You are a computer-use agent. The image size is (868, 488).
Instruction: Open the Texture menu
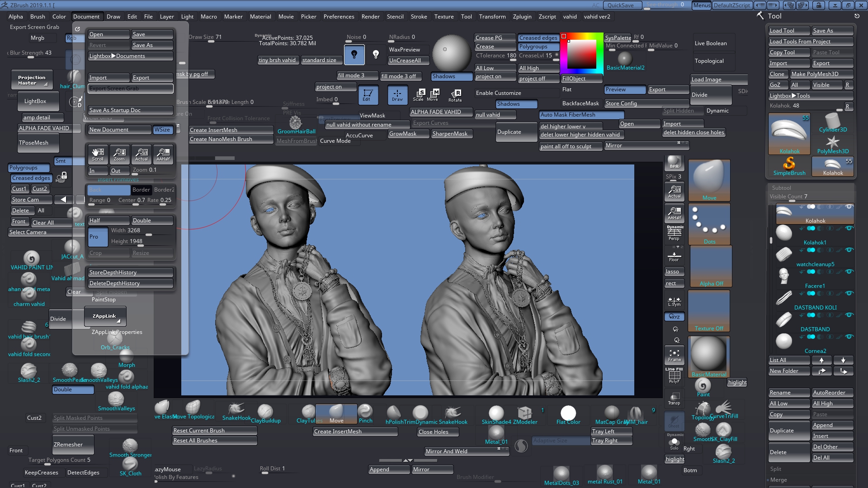click(x=444, y=17)
